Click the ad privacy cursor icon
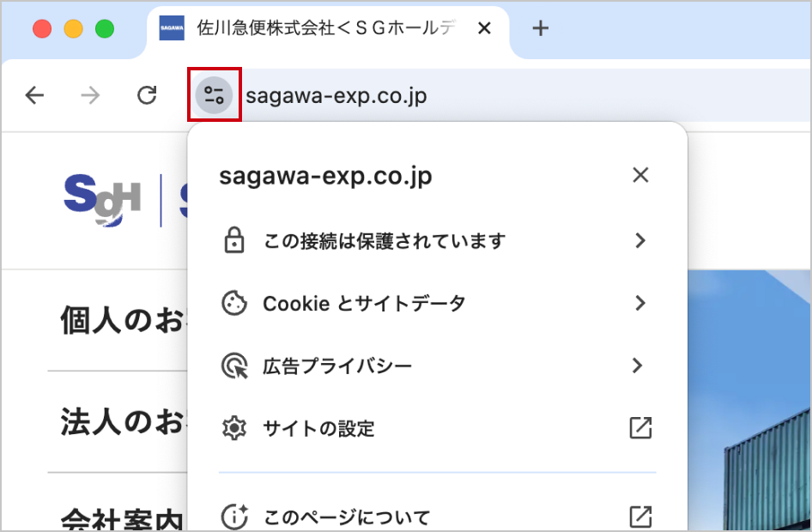The width and height of the screenshot is (812, 532). pos(234,366)
